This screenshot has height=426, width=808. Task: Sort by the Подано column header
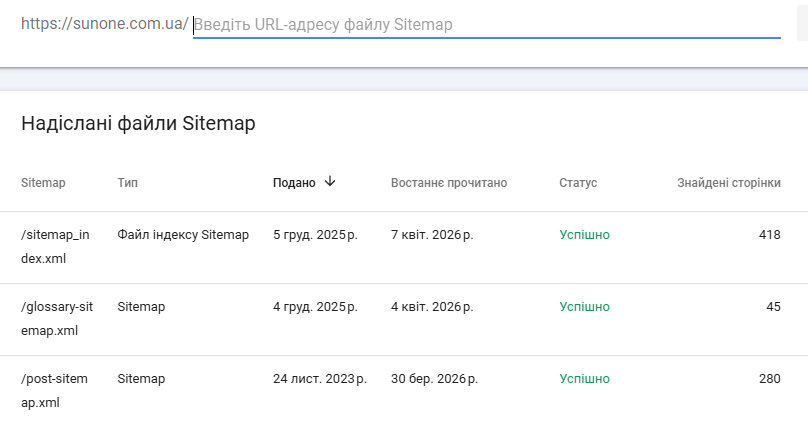click(294, 183)
